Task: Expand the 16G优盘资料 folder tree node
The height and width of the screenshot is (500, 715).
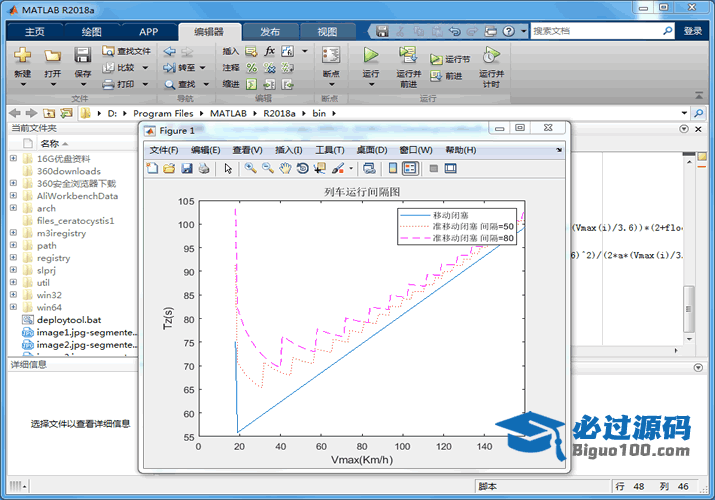Action: pos(13,158)
